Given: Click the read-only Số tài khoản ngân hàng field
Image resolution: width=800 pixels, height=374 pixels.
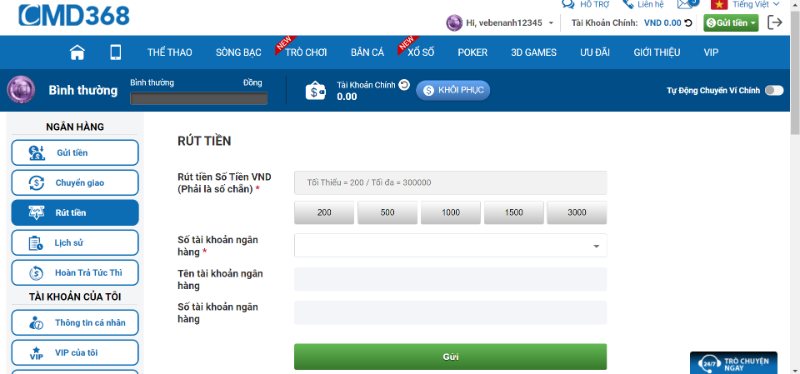Looking at the screenshot, I should pos(451,313).
